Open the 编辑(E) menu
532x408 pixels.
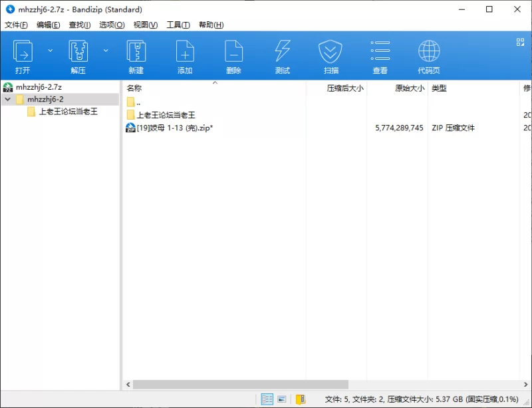pyautogui.click(x=48, y=25)
